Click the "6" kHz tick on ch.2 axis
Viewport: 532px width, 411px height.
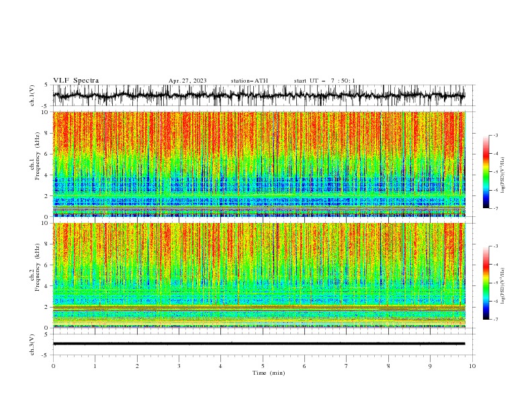pos(48,265)
